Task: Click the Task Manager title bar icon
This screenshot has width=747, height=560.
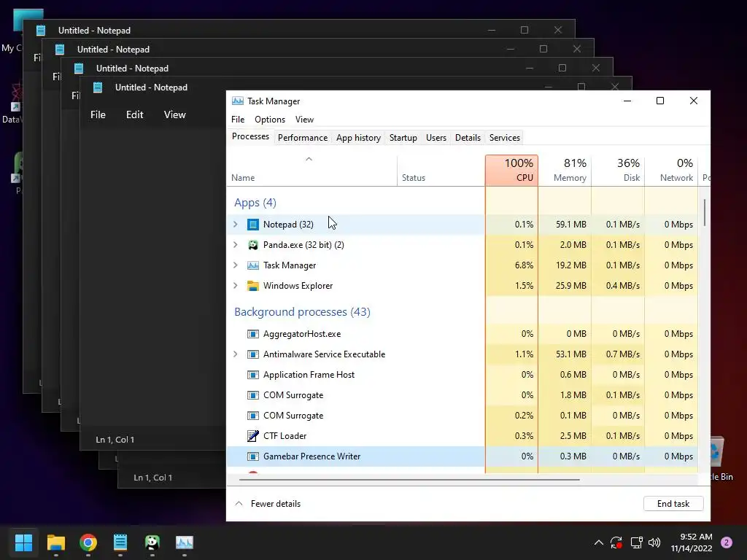Action: pos(237,101)
